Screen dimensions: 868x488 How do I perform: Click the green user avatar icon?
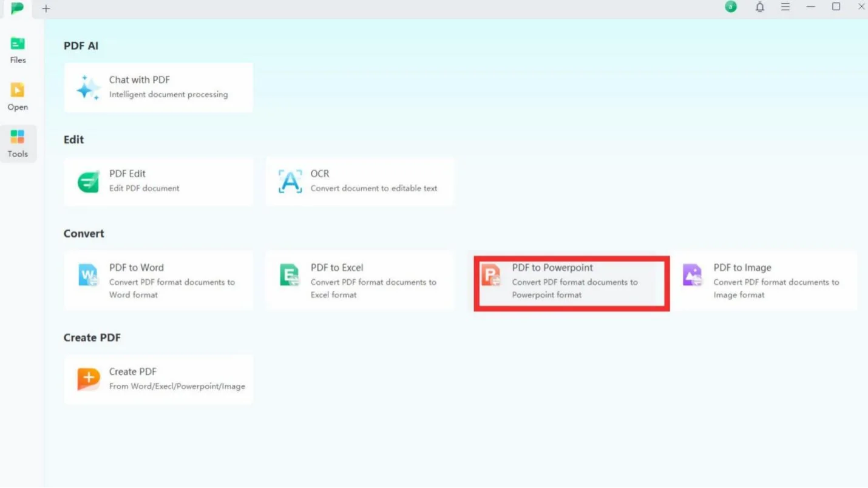tap(731, 7)
